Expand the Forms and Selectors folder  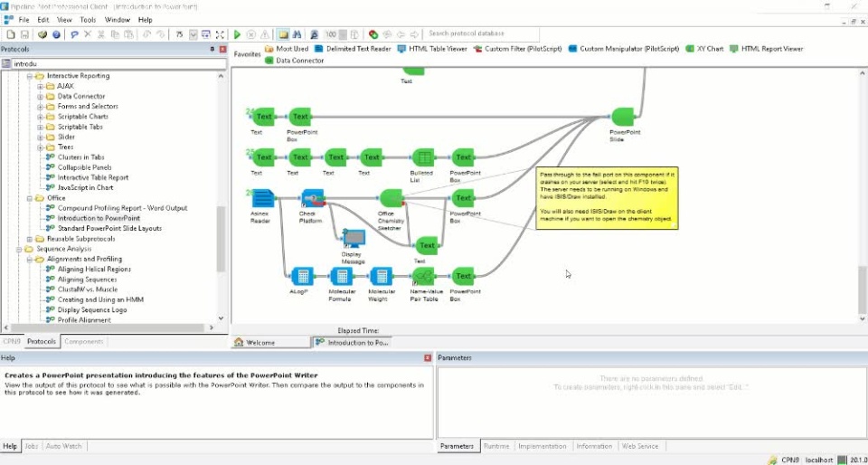click(x=41, y=106)
